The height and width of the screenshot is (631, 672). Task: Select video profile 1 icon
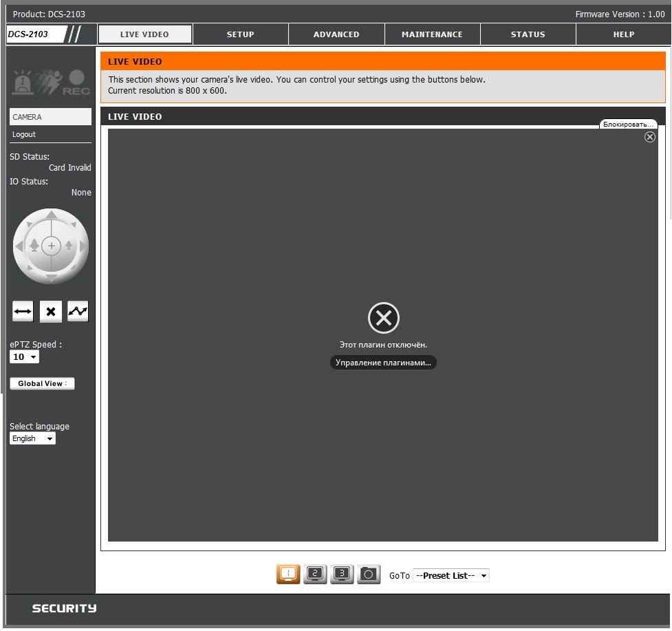288,574
